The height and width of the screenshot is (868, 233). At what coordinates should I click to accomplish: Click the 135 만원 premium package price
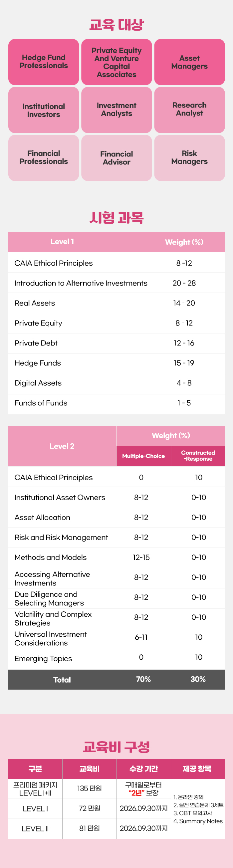[89, 788]
